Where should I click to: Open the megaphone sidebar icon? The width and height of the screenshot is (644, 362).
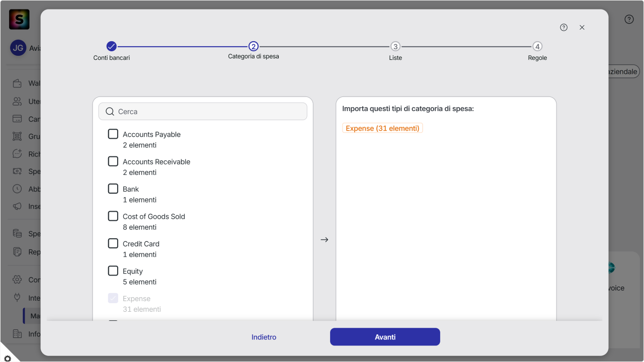tap(18, 206)
